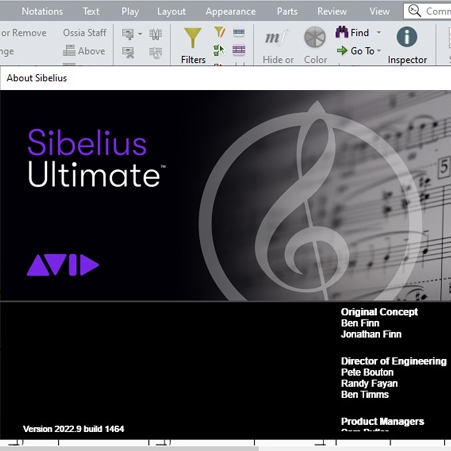Open the Notations ribbon tab
Image resolution: width=451 pixels, height=451 pixels.
[x=42, y=11]
